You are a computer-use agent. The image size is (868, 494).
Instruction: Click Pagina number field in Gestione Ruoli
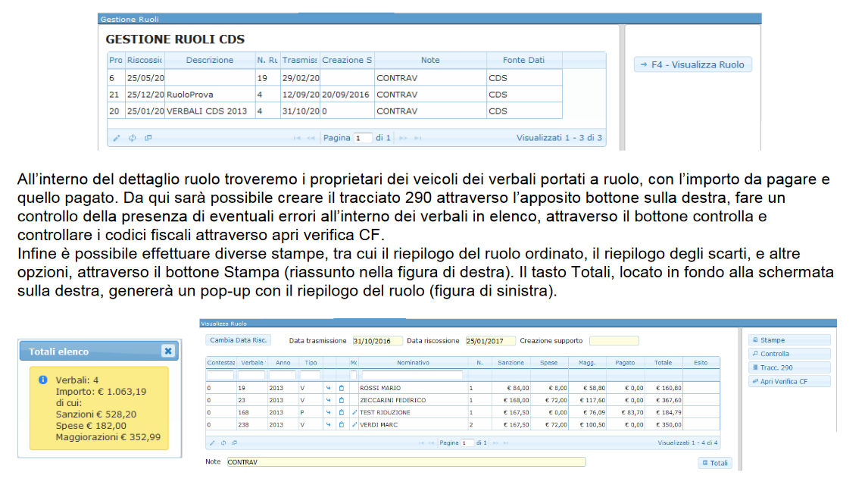coord(363,138)
